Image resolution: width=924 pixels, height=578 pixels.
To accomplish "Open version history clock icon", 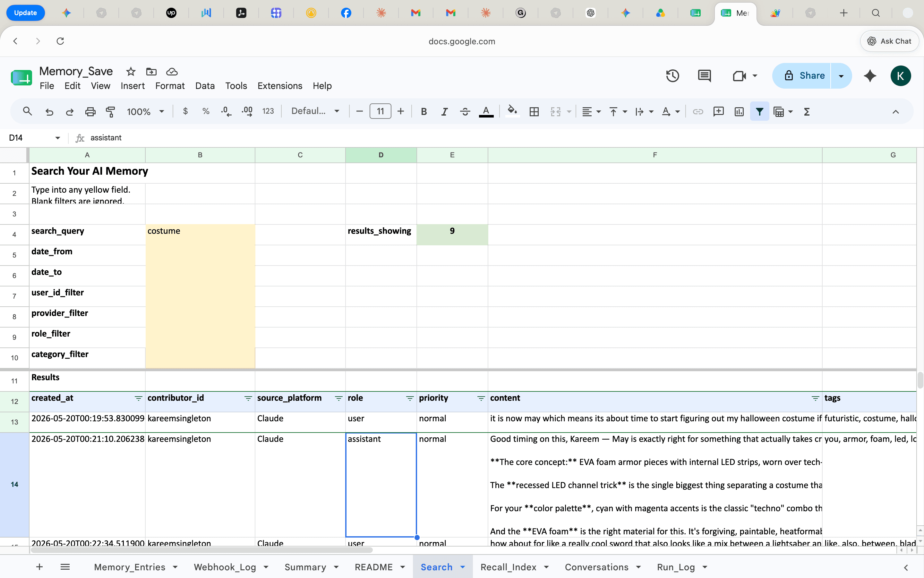I will pyautogui.click(x=672, y=76).
